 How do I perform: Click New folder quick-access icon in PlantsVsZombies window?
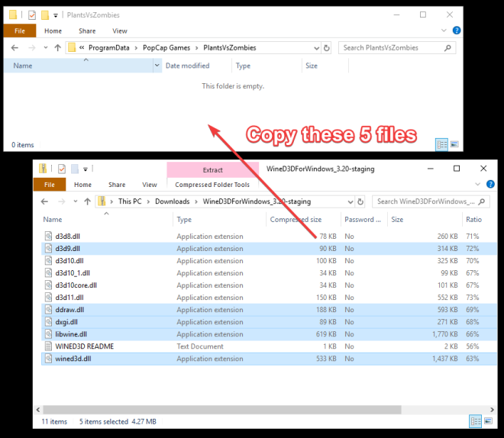(x=45, y=15)
